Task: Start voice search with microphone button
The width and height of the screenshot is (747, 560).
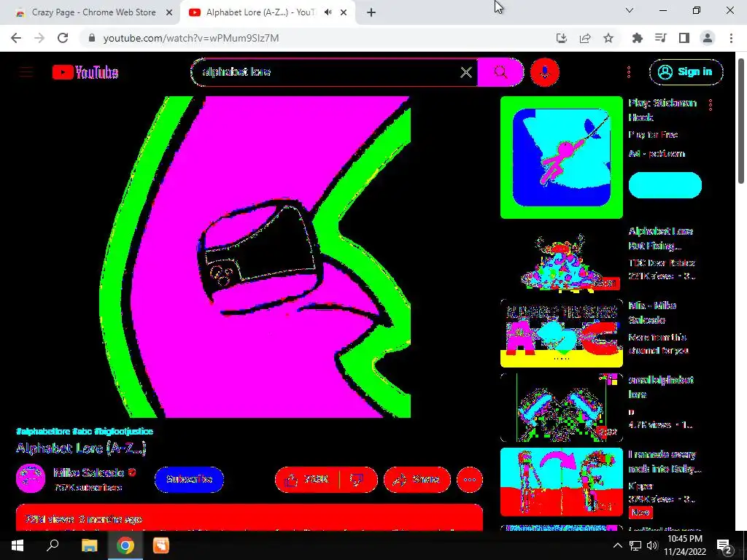Action: click(544, 72)
